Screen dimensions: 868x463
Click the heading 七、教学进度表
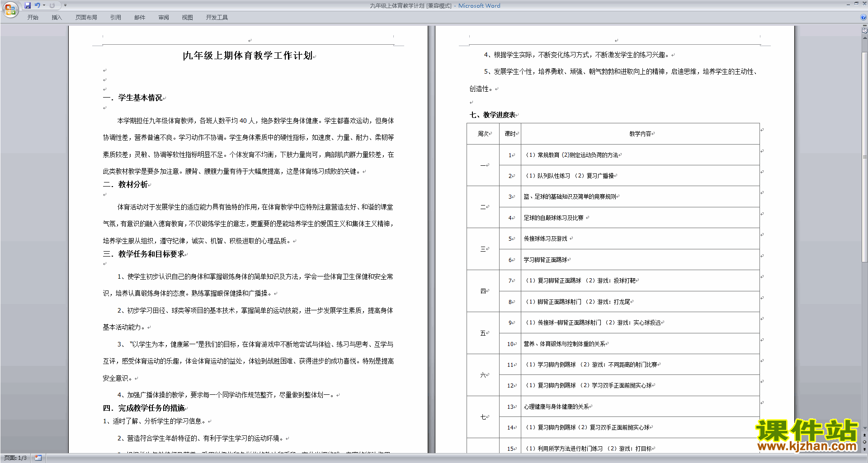tap(492, 115)
